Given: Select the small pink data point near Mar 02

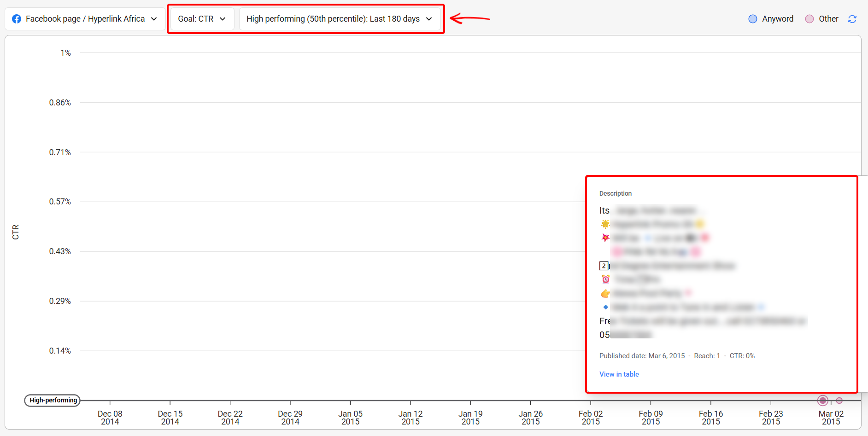Looking at the screenshot, I should click(x=839, y=401).
